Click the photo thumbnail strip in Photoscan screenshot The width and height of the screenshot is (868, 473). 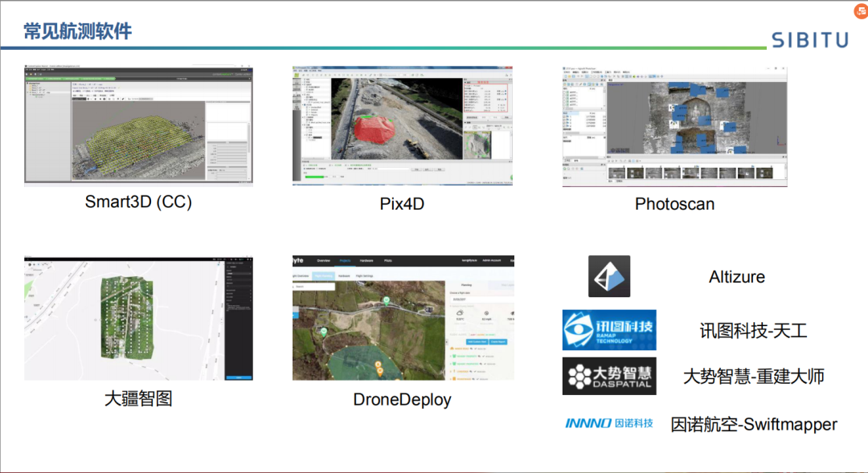point(690,173)
